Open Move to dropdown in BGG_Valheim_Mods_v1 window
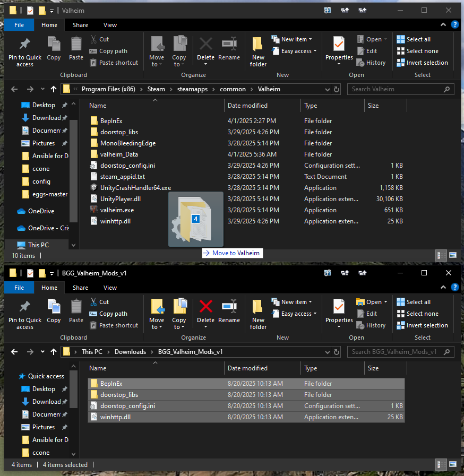 pyautogui.click(x=157, y=323)
